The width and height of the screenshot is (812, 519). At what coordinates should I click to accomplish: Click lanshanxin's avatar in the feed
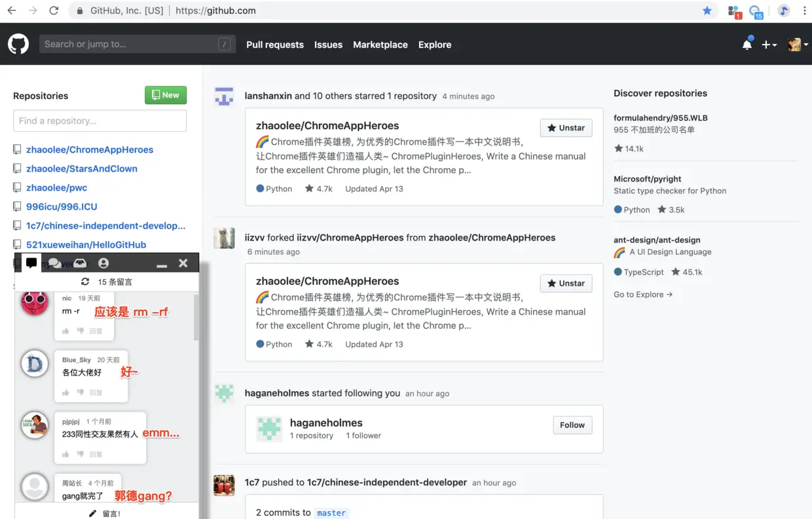pos(224,96)
